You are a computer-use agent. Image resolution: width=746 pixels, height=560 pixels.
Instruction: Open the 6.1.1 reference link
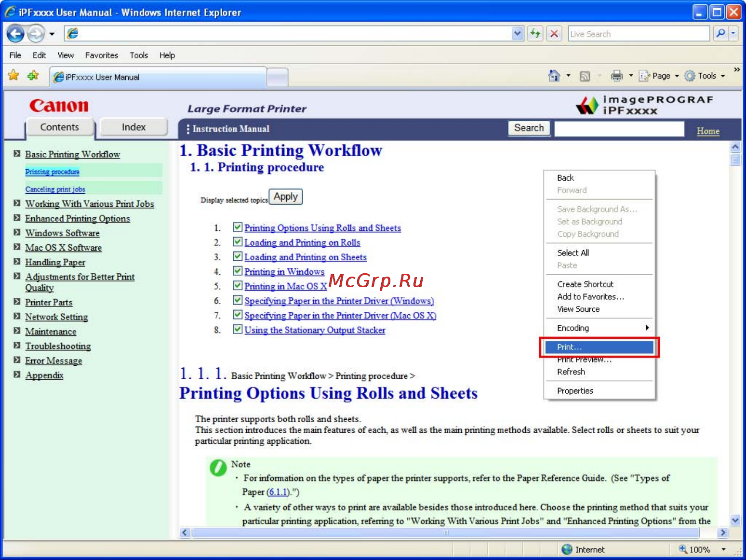[x=279, y=492]
